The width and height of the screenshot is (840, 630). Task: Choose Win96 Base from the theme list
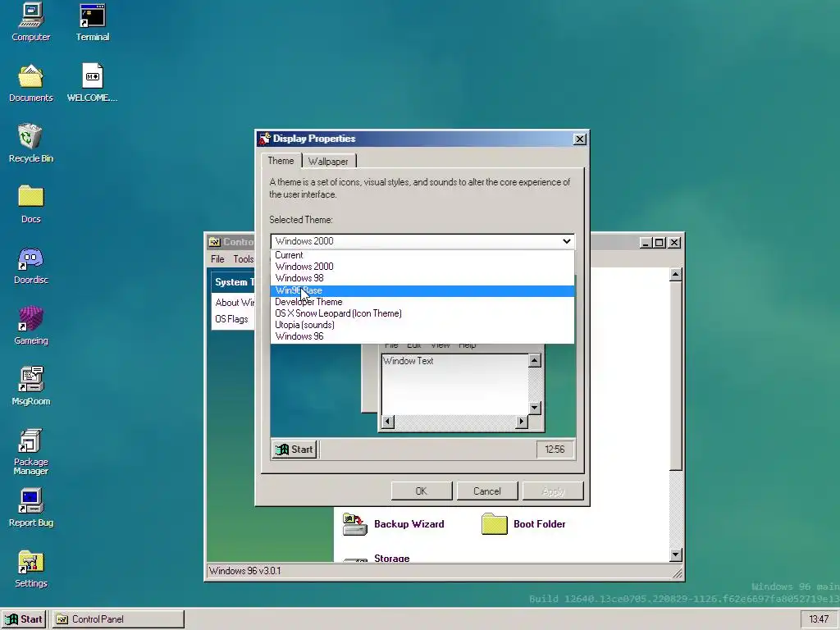point(422,290)
